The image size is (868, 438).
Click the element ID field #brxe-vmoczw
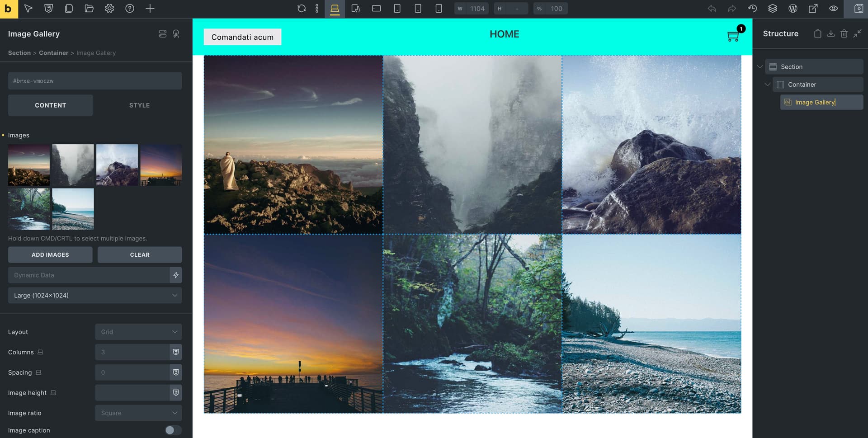click(95, 81)
